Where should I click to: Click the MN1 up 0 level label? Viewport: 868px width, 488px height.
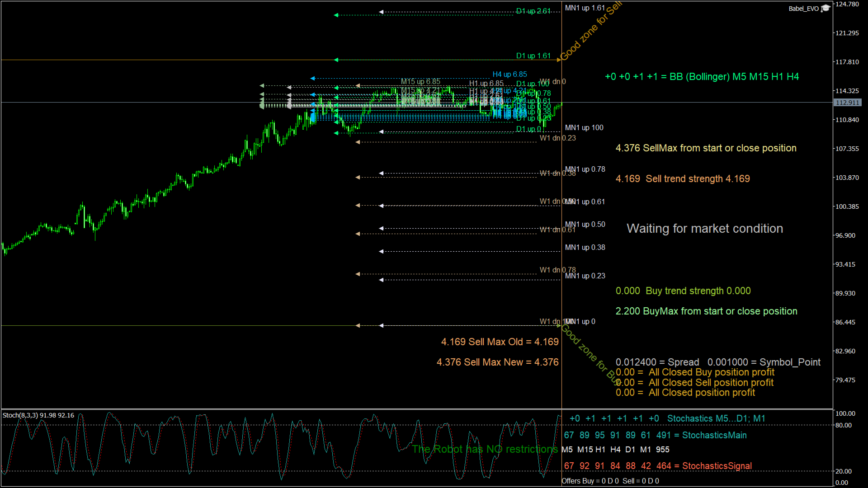coord(580,322)
